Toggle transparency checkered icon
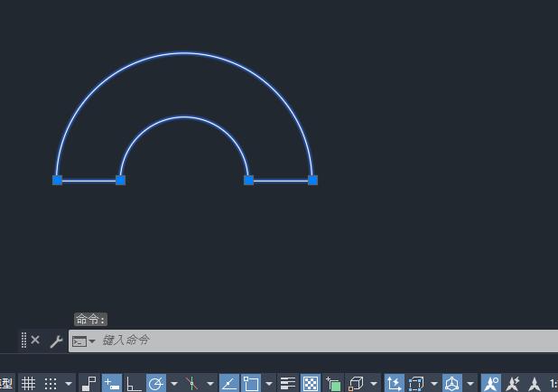The height and width of the screenshot is (392, 558). (311, 383)
